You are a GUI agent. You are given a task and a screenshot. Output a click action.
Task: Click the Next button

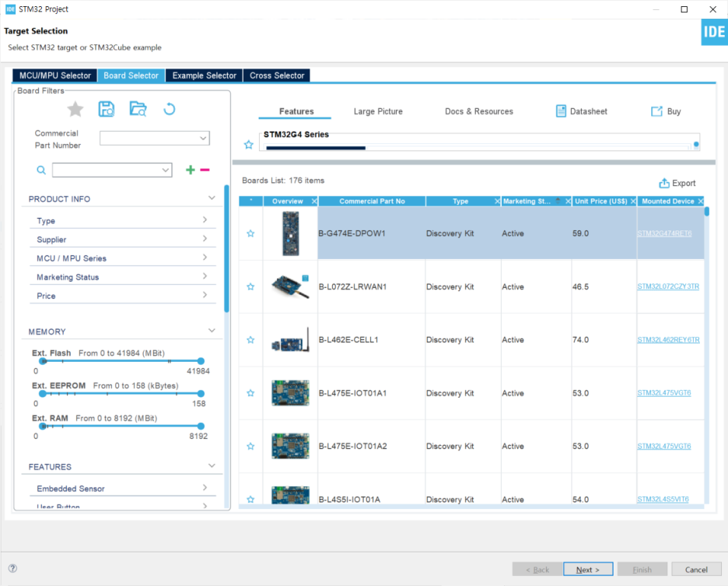click(588, 570)
